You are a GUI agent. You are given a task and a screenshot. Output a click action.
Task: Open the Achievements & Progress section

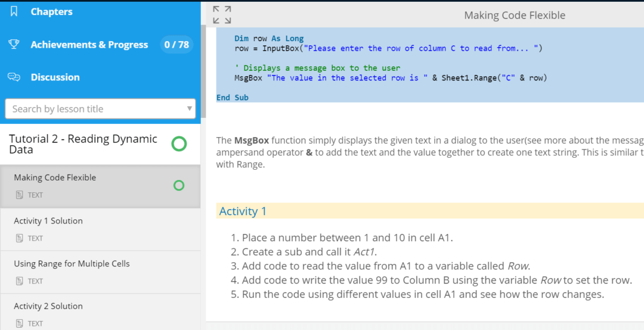89,45
